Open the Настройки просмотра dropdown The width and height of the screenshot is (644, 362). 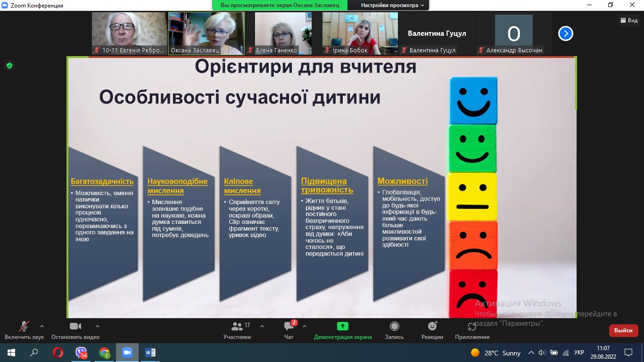392,5
